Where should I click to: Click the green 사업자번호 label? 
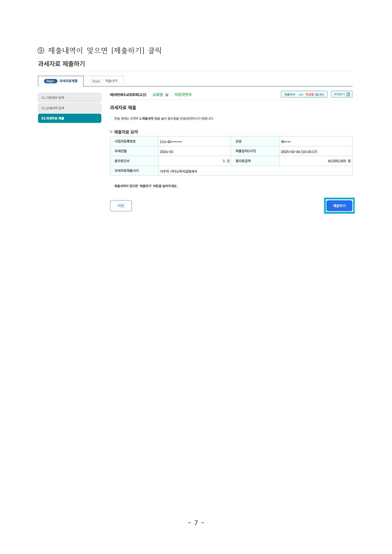pyautogui.click(x=183, y=95)
